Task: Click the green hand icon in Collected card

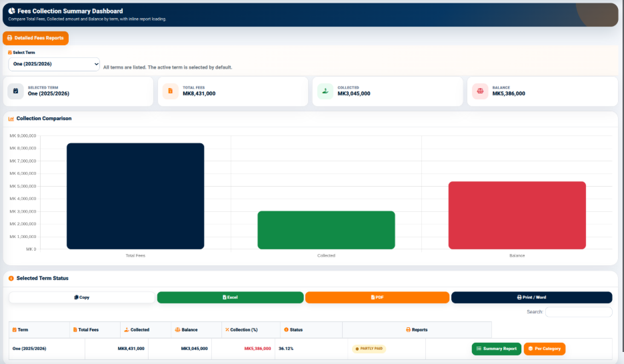Action: pos(325,91)
